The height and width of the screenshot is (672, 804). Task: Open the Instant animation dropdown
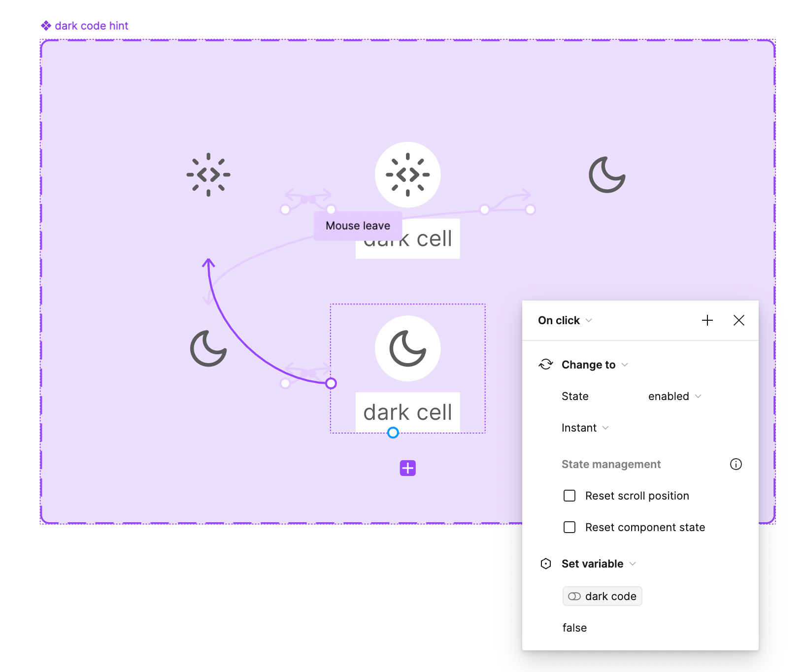(x=585, y=428)
